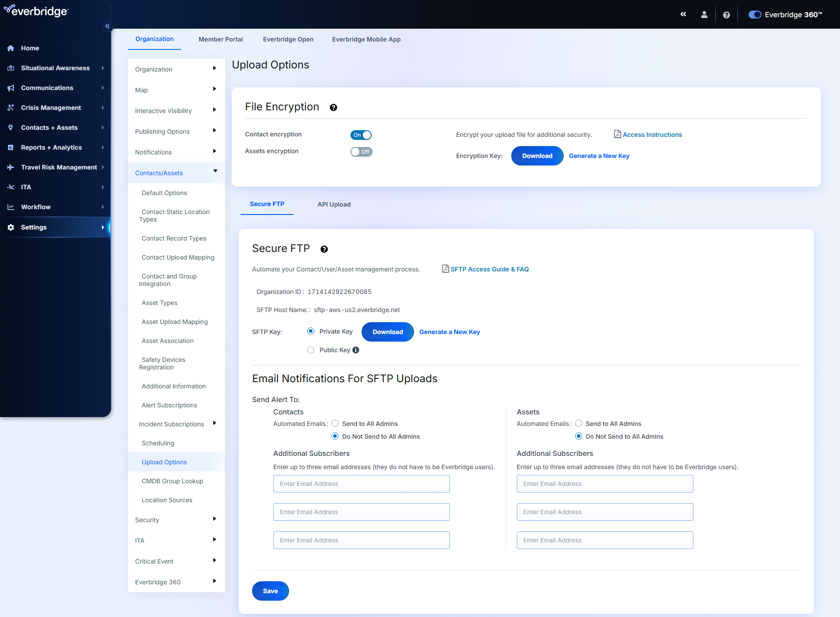Open the Member Portal tab

tap(220, 39)
